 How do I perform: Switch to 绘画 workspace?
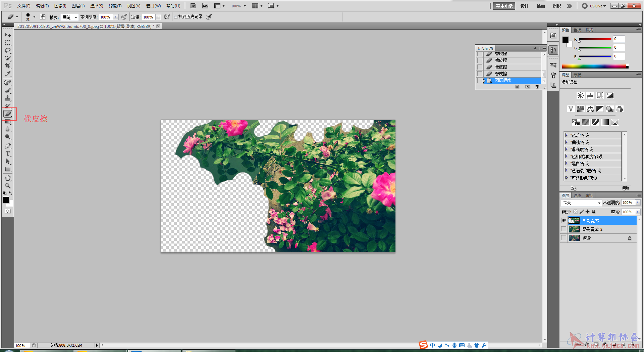pos(540,6)
